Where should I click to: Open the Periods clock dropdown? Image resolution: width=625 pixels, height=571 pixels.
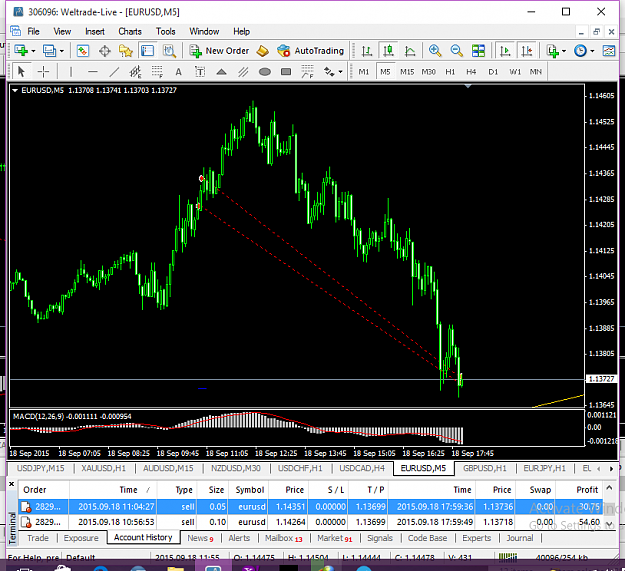(584, 51)
